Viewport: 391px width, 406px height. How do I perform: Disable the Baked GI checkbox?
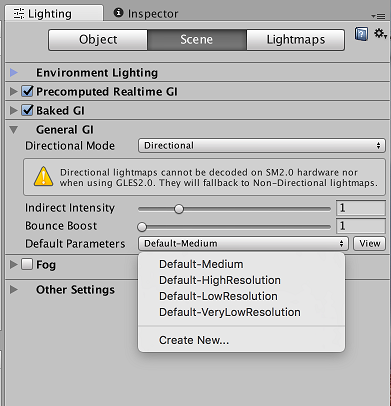(27, 110)
